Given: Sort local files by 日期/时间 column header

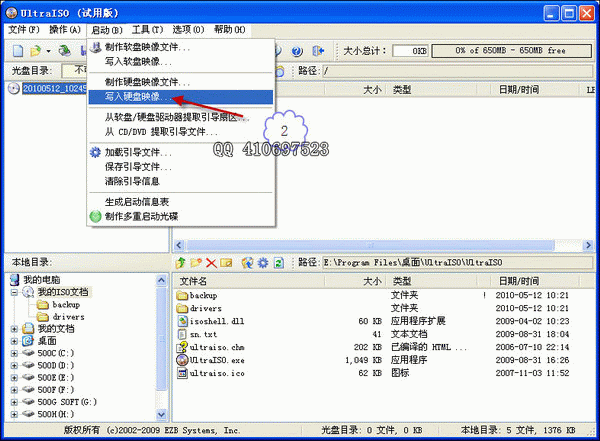Looking at the screenshot, I should [x=535, y=281].
